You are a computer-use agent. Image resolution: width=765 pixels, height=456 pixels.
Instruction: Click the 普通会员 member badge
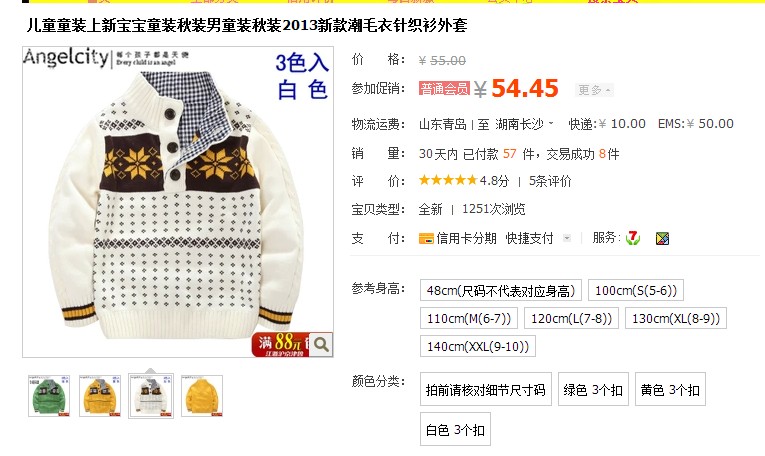(444, 88)
